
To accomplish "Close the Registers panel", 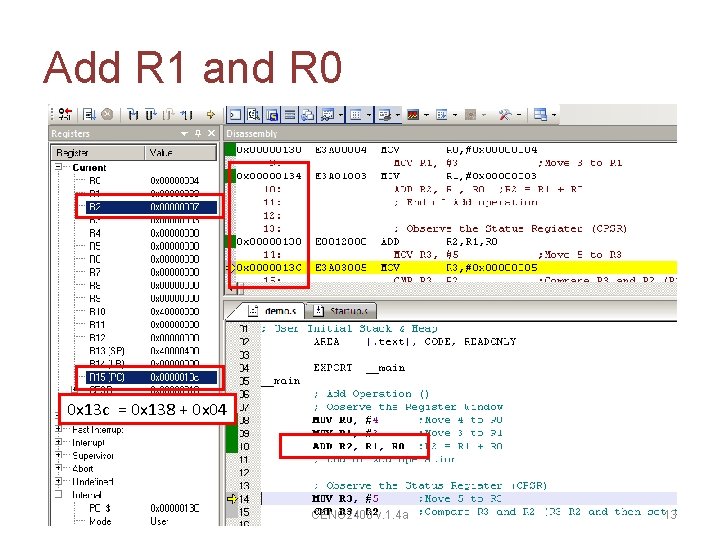I will [211, 133].
